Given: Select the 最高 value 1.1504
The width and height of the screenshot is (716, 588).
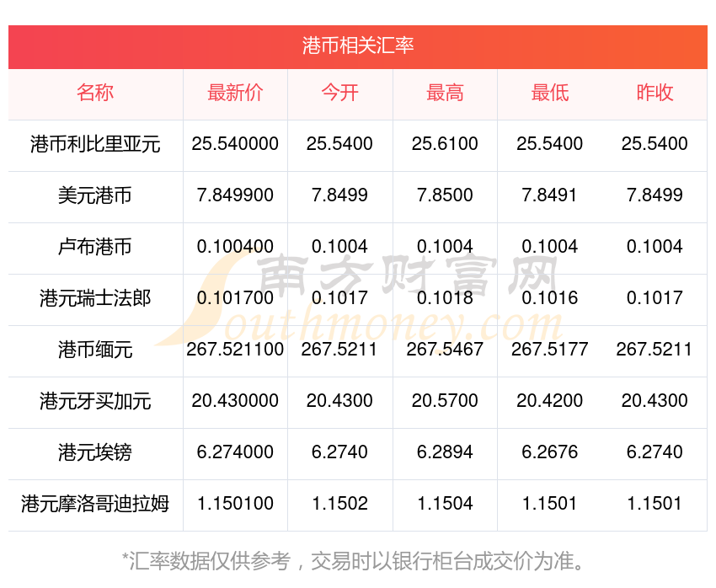Looking at the screenshot, I should 445,504.
